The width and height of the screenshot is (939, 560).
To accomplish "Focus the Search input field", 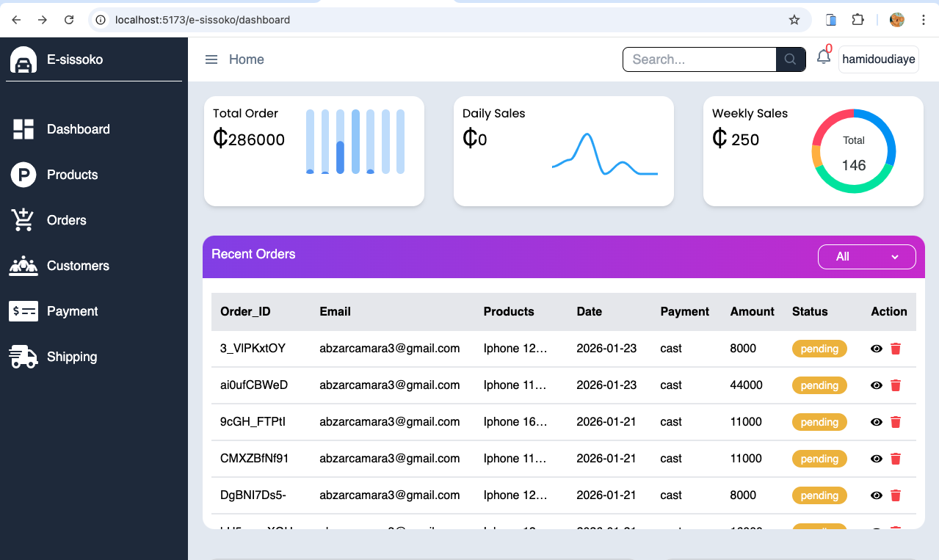I will (x=700, y=59).
